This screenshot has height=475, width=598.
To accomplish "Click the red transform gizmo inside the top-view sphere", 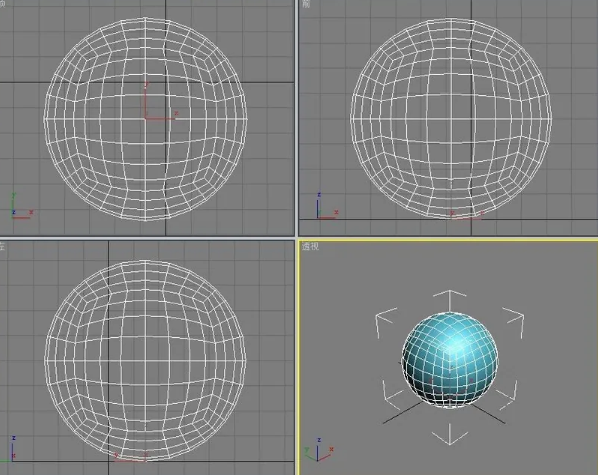I will pos(161,100).
